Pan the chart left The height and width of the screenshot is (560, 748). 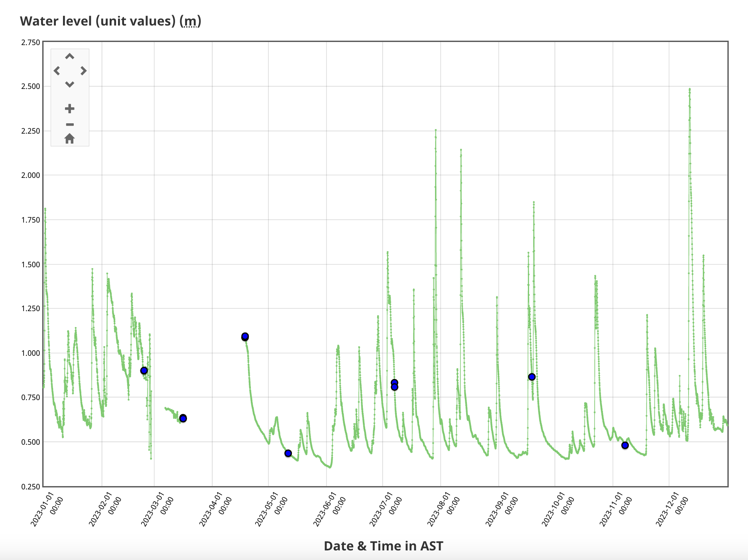[x=57, y=71]
